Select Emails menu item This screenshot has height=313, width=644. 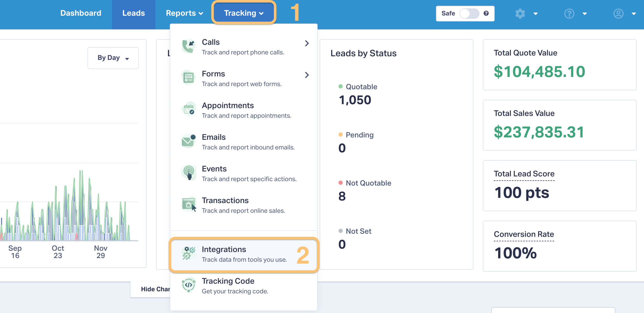coord(244,142)
